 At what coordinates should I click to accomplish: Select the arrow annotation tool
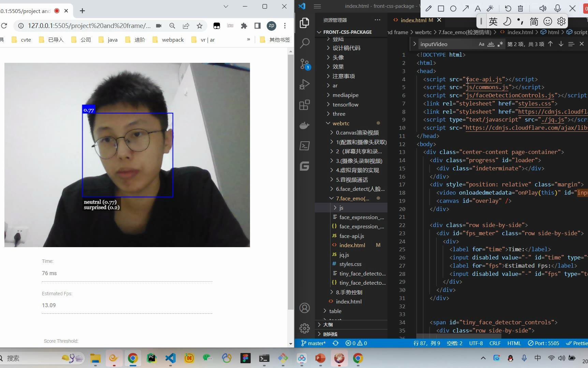[466, 9]
